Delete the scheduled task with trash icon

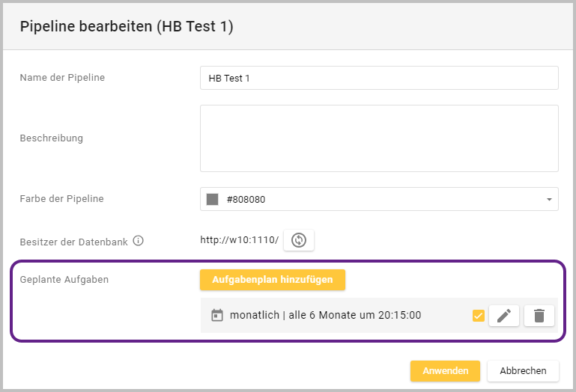539,316
